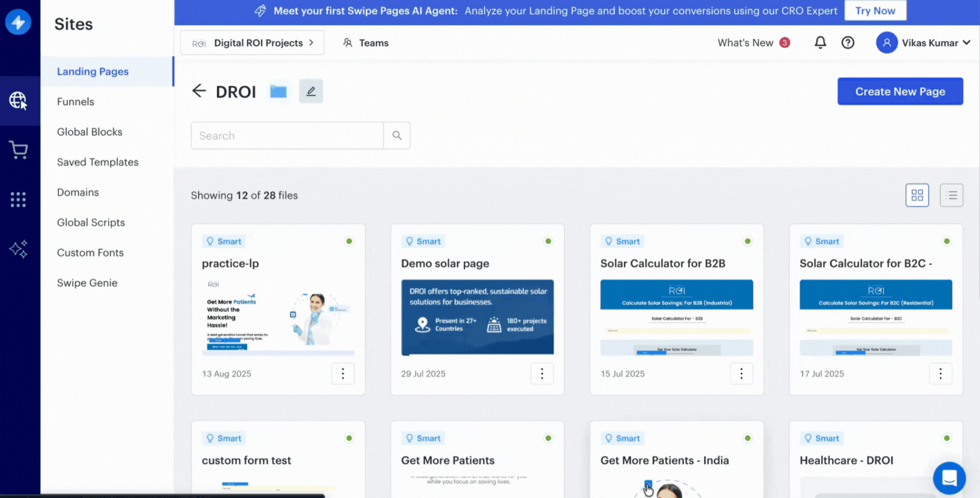Open three-dot menu on practice-lp card

tap(343, 373)
